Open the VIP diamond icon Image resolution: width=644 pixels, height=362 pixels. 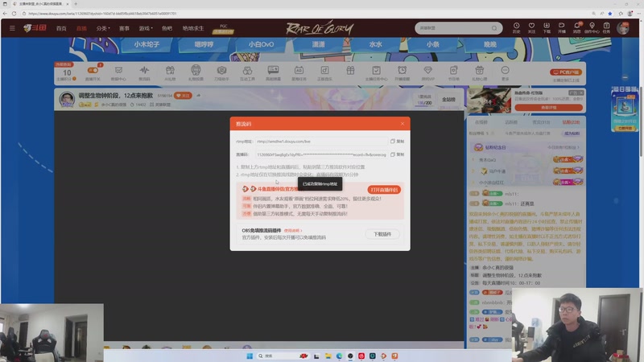pyautogui.click(x=428, y=72)
